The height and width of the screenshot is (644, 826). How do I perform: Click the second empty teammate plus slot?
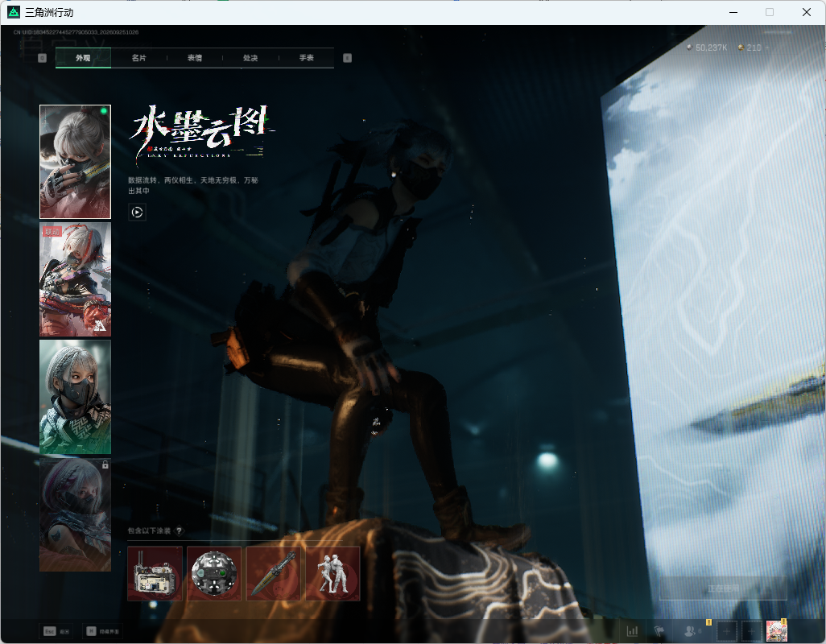click(752, 630)
